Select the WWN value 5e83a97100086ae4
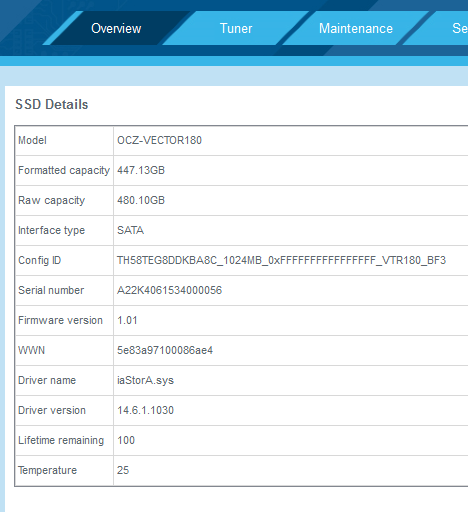The width and height of the screenshot is (468, 512). pos(165,350)
